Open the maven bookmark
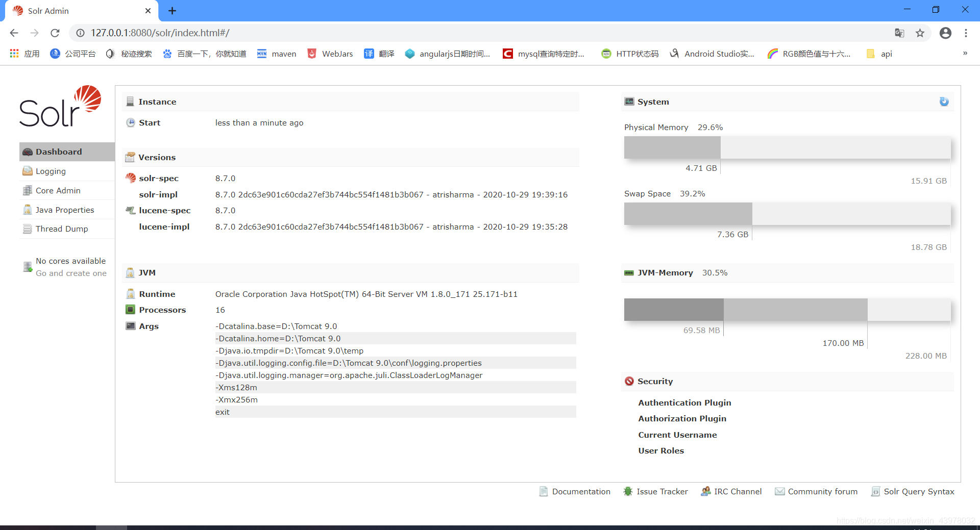 click(x=277, y=54)
